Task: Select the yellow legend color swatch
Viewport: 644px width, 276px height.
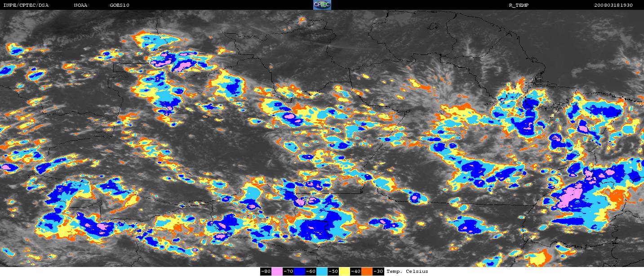Action: 344,272
